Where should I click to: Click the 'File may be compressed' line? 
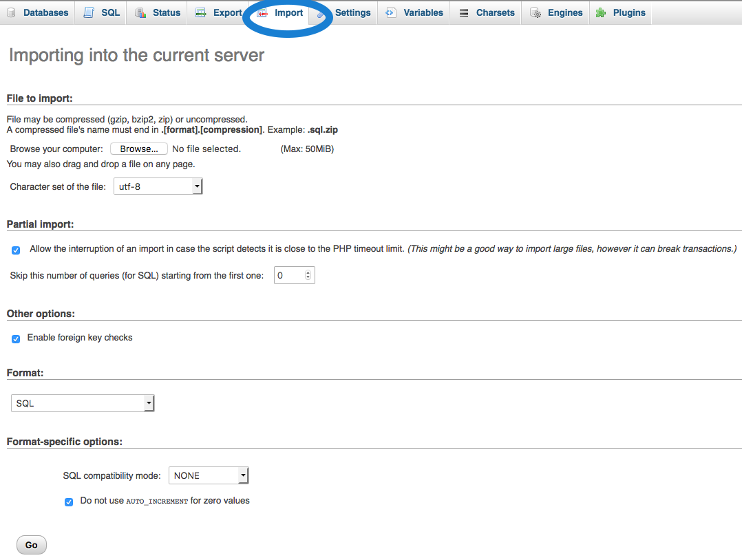coord(127,119)
